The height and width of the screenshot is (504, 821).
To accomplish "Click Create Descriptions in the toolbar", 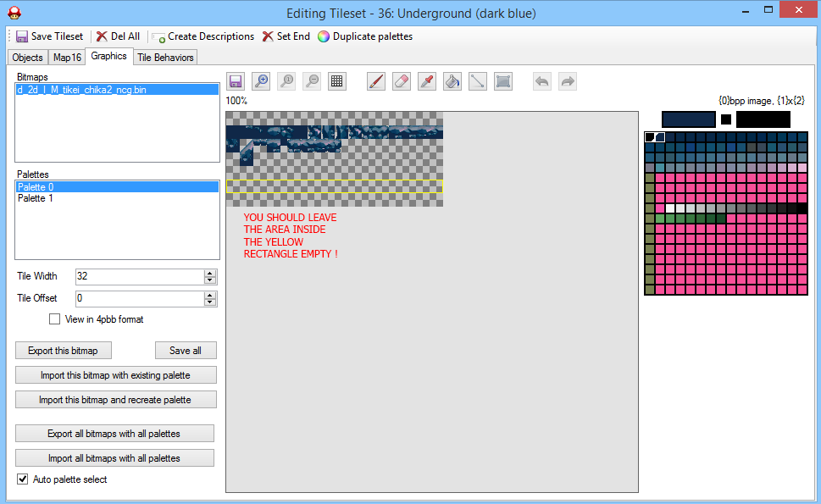I will (x=203, y=36).
